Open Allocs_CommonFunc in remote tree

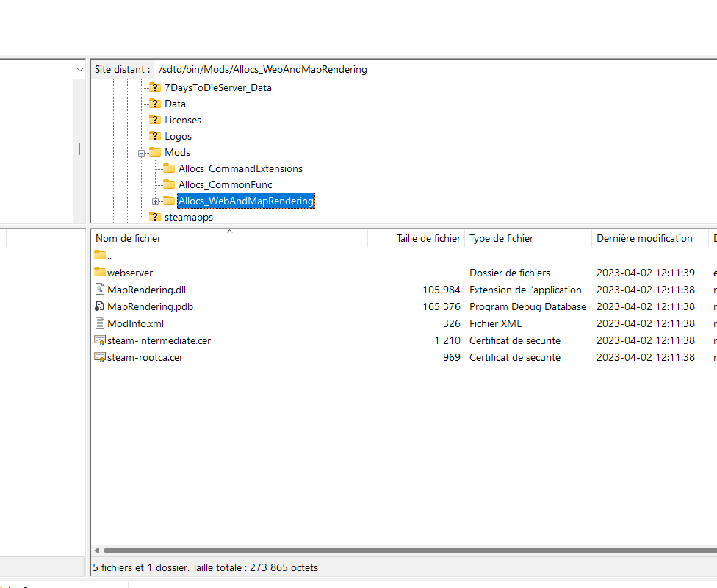click(x=225, y=184)
